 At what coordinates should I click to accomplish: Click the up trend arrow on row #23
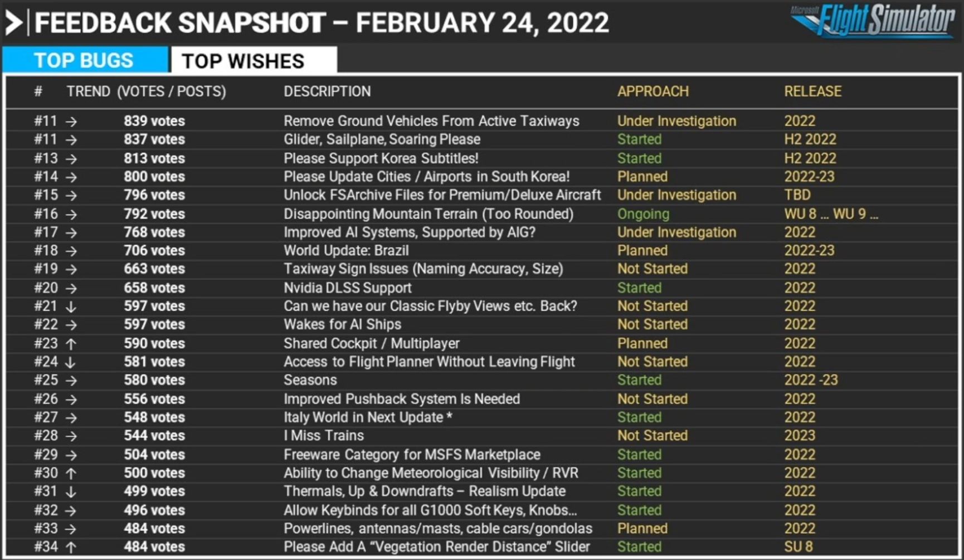point(71,344)
